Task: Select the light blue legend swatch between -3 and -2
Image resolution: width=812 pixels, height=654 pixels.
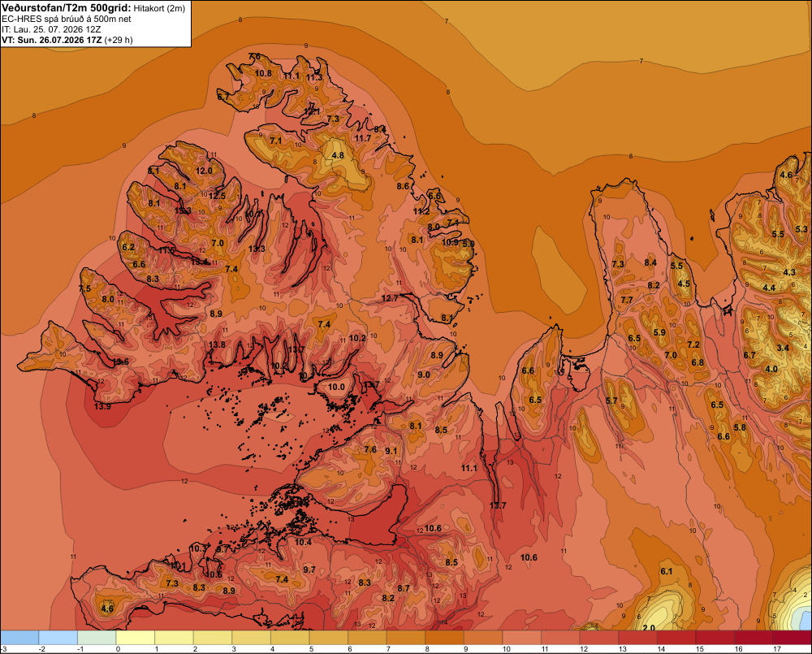Action: 19,638
